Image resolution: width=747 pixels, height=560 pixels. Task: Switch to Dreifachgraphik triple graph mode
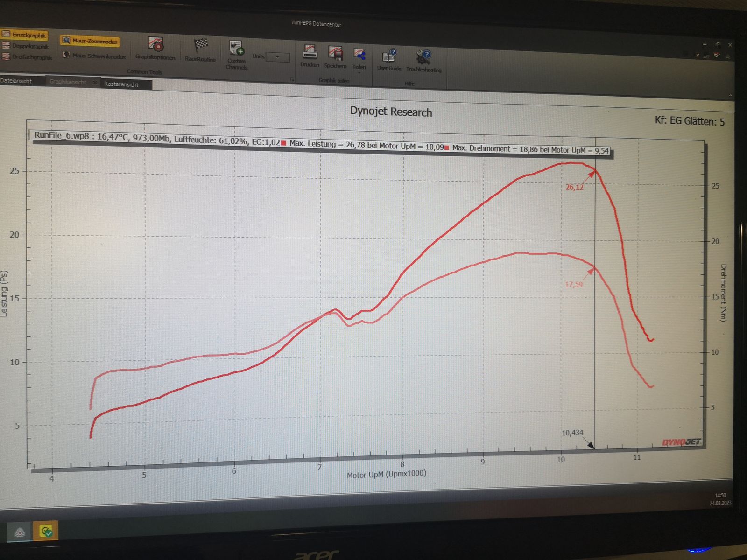pyautogui.click(x=27, y=57)
